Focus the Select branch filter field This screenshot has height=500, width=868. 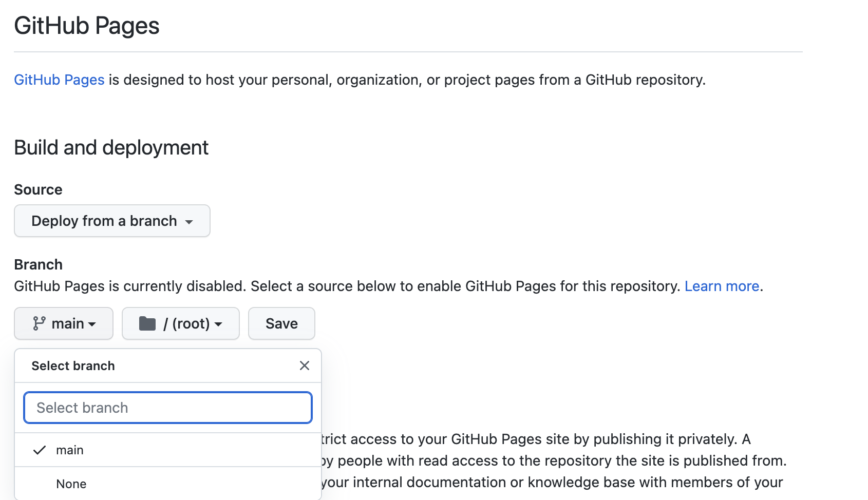point(168,408)
